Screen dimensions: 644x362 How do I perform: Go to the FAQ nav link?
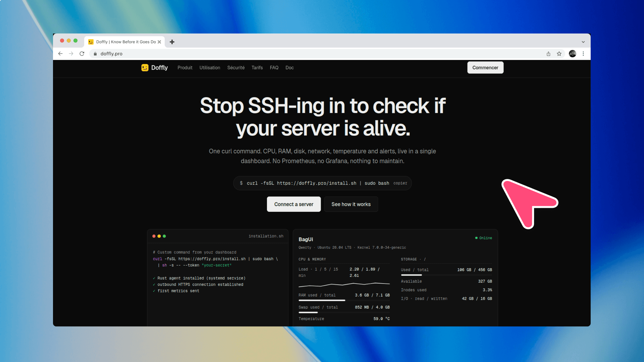[x=274, y=68]
